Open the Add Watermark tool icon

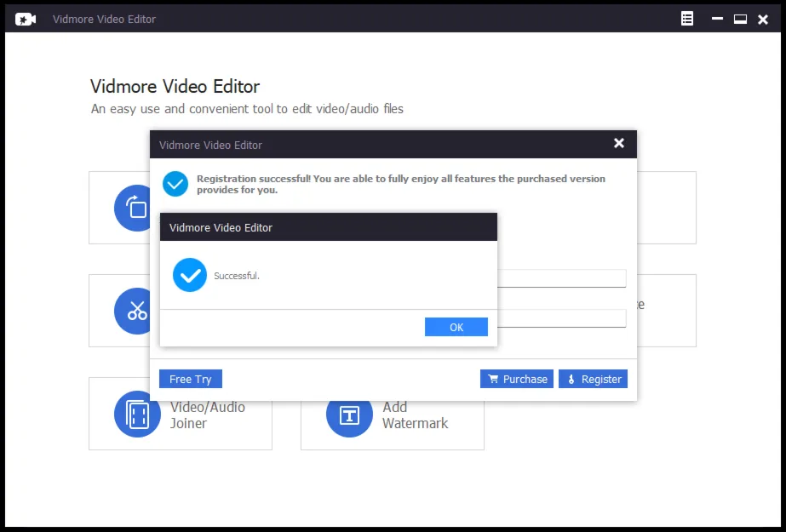(x=349, y=415)
